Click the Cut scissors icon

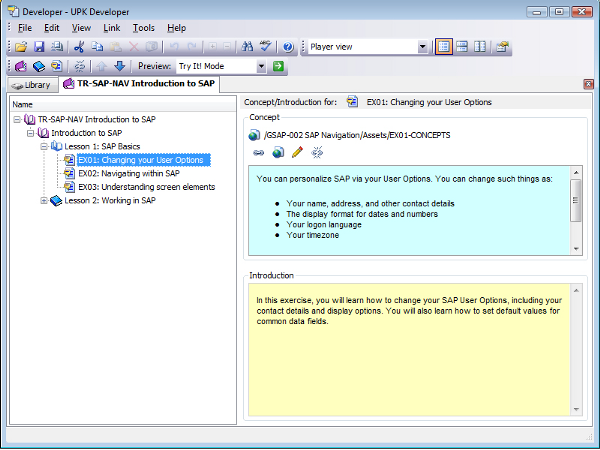click(79, 47)
